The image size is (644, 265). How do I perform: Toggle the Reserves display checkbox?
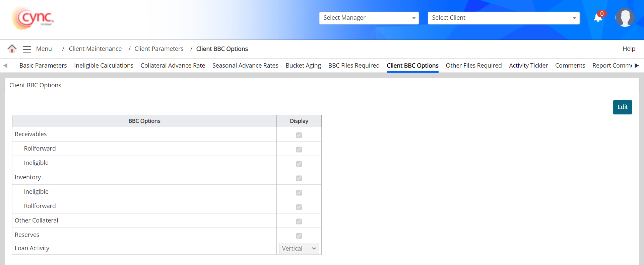point(299,236)
